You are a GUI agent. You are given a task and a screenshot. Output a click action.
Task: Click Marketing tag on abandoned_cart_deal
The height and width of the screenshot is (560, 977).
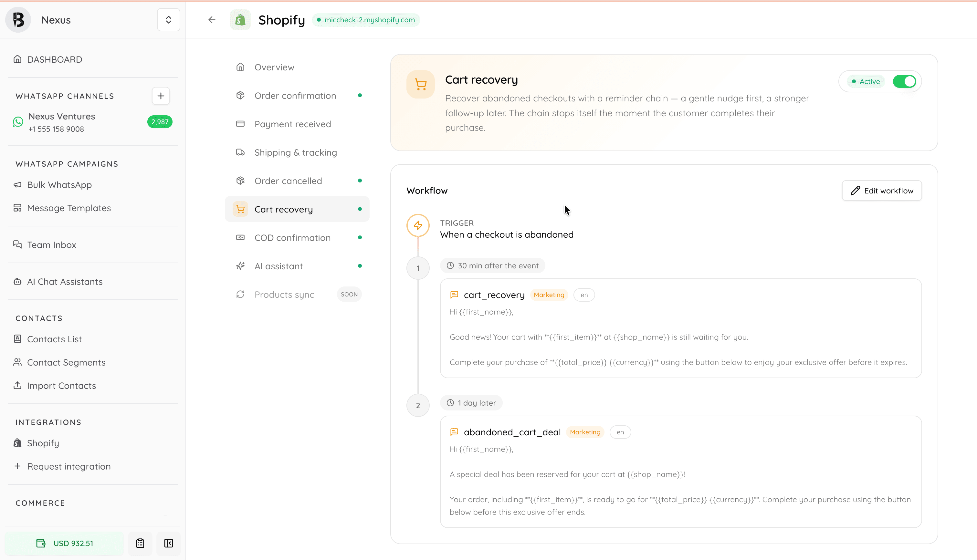[585, 432]
